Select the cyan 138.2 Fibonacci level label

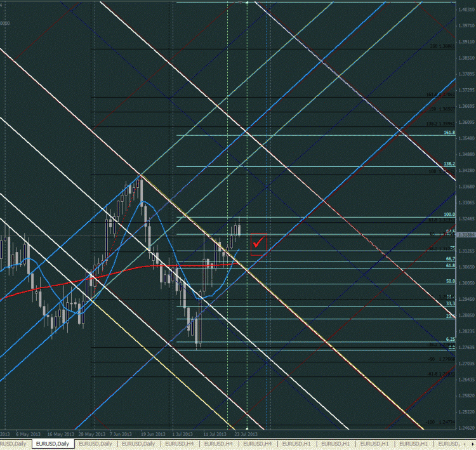[449, 164]
